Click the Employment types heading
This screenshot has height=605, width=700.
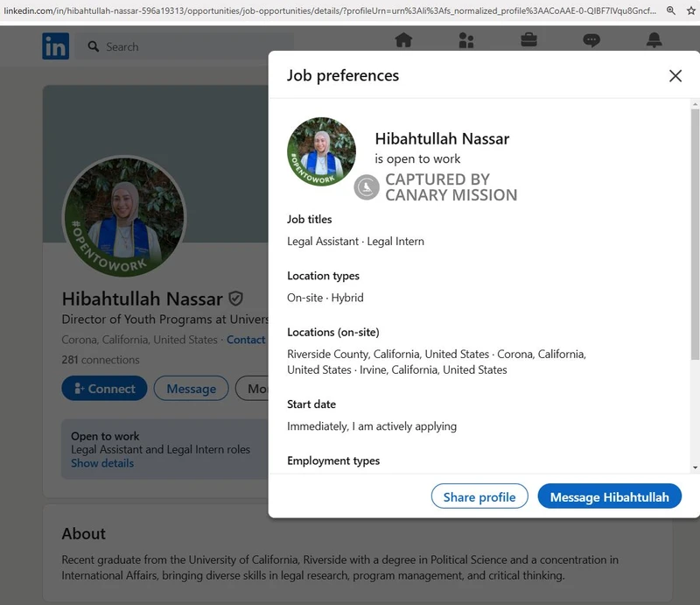click(x=333, y=461)
